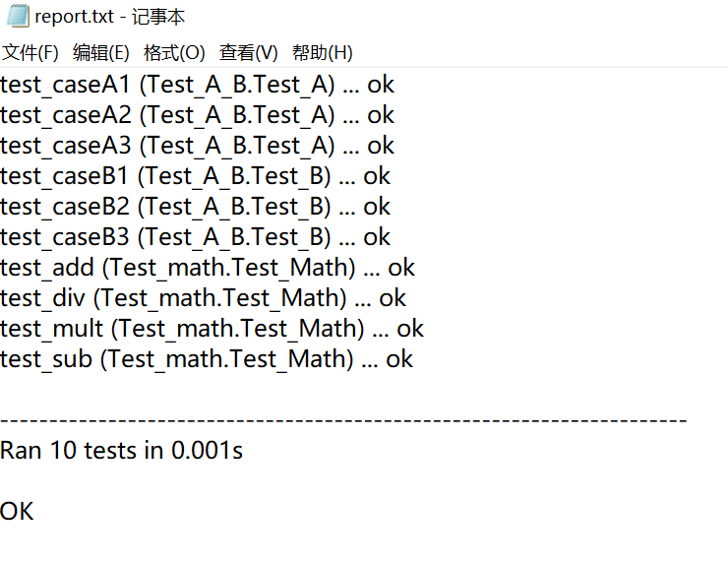Click the report.txt window title text
This screenshot has width=728, height=564.
click(x=109, y=17)
